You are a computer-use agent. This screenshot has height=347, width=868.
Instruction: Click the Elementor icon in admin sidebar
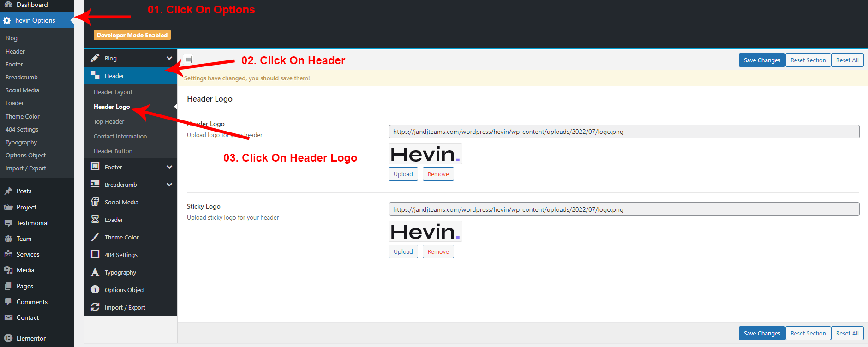pyautogui.click(x=8, y=338)
